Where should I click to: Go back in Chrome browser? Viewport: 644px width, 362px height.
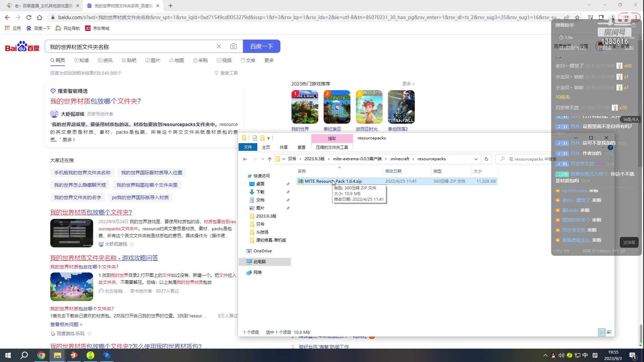7,17
